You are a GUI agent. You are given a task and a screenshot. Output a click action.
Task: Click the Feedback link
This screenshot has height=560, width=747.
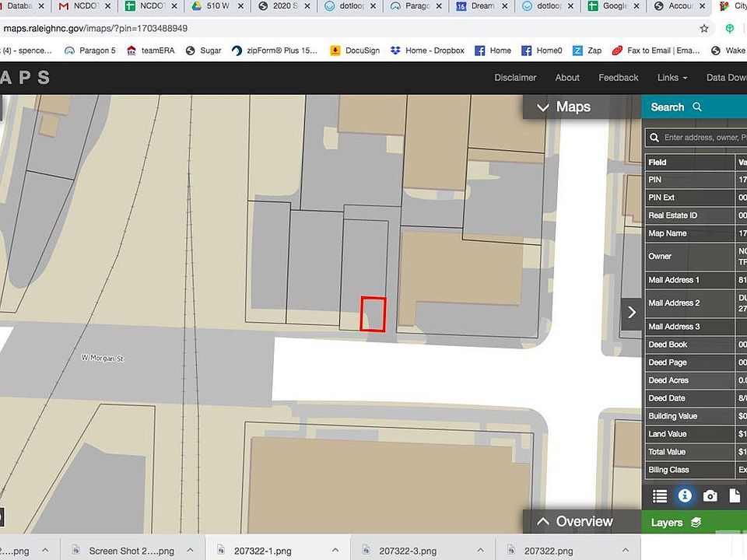[618, 78]
